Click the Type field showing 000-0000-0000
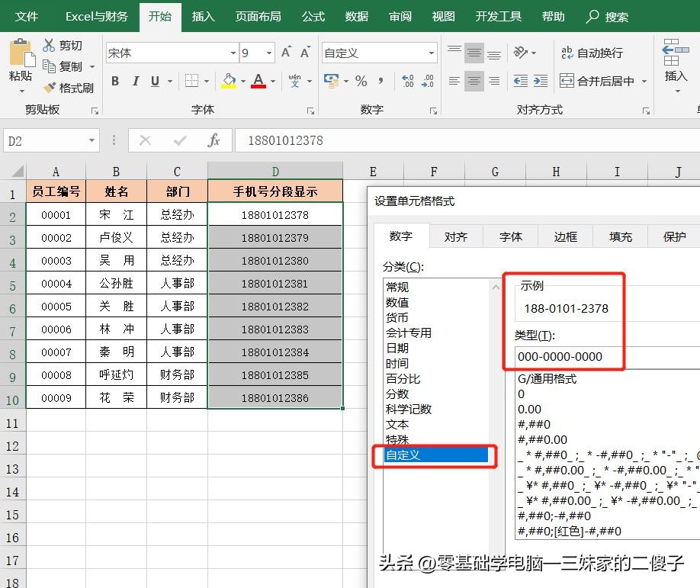 tap(562, 356)
